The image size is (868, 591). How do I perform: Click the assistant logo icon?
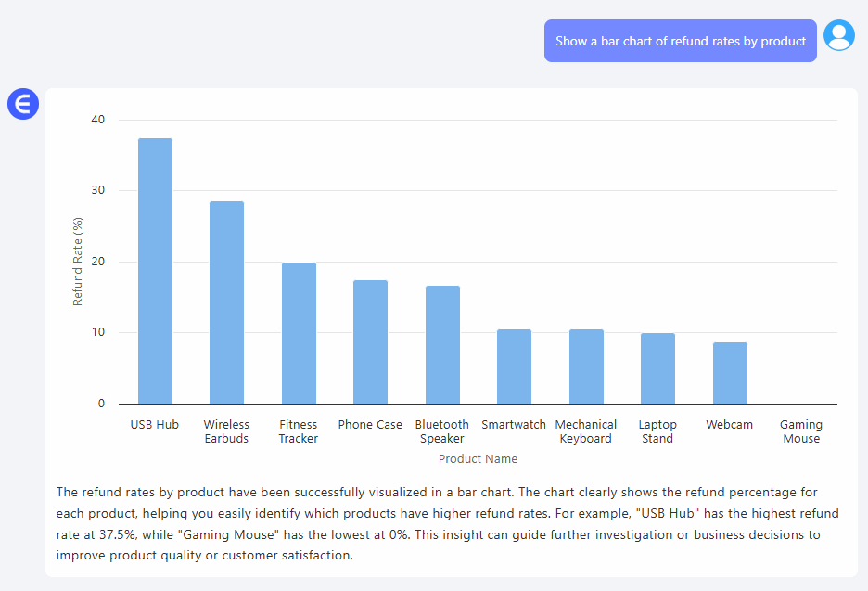click(x=23, y=104)
